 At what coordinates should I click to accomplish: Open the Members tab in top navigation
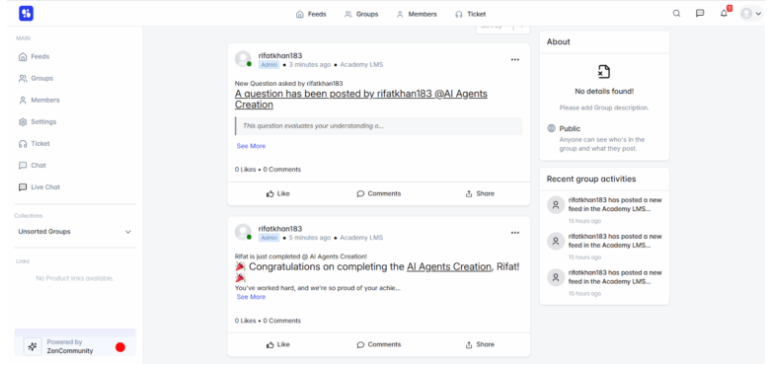417,14
